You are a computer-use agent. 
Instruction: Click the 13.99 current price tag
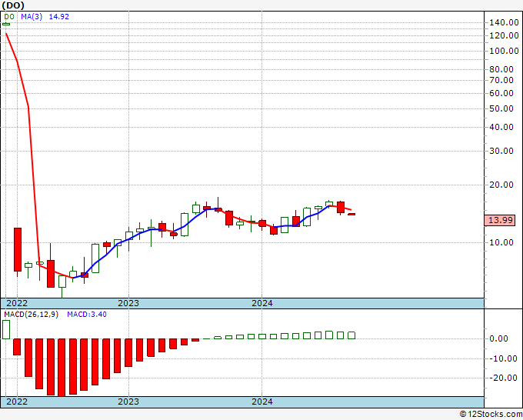click(x=500, y=220)
